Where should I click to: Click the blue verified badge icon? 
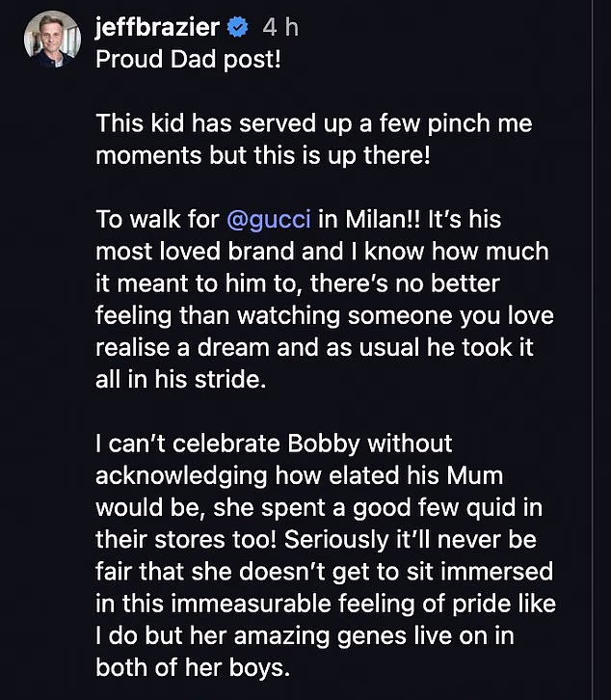click(x=240, y=28)
